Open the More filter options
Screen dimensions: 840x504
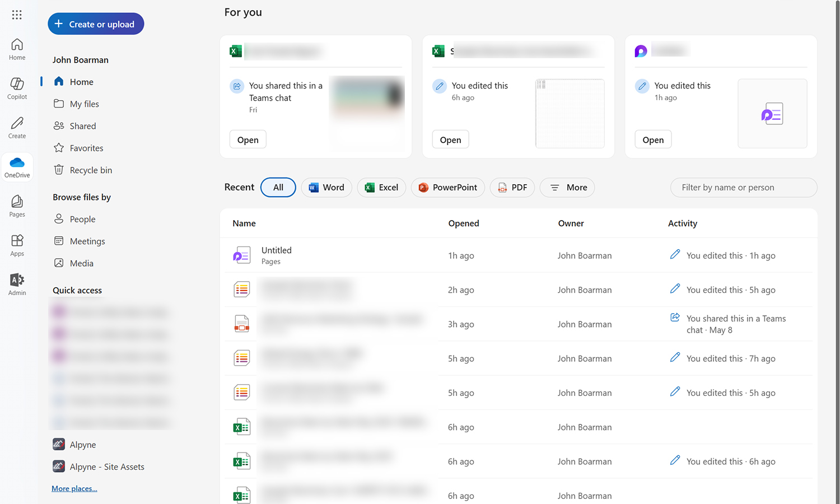coord(567,187)
